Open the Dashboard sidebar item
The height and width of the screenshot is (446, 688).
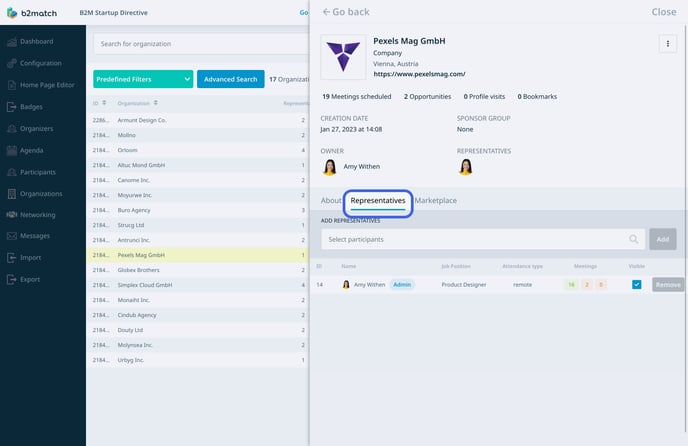(x=36, y=41)
